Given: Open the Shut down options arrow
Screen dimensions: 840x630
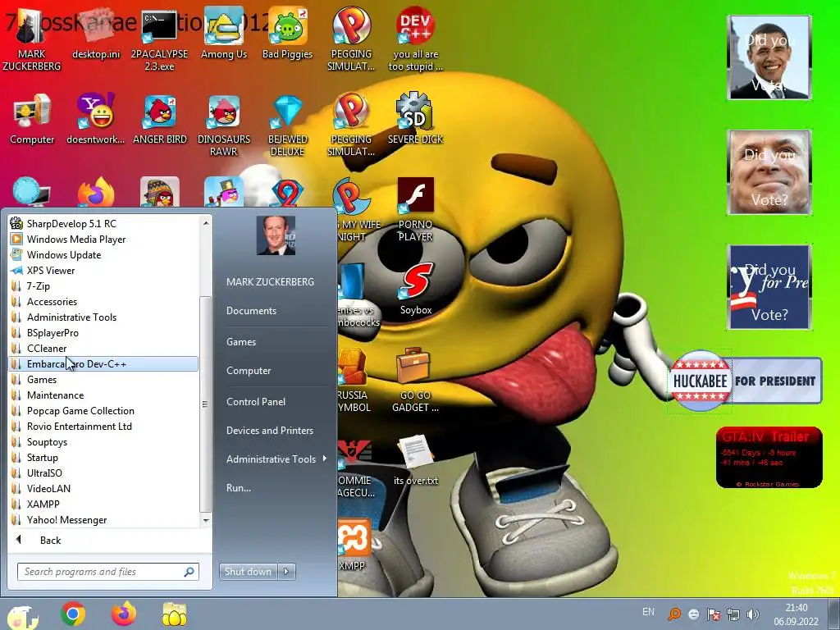Looking at the screenshot, I should point(286,572).
